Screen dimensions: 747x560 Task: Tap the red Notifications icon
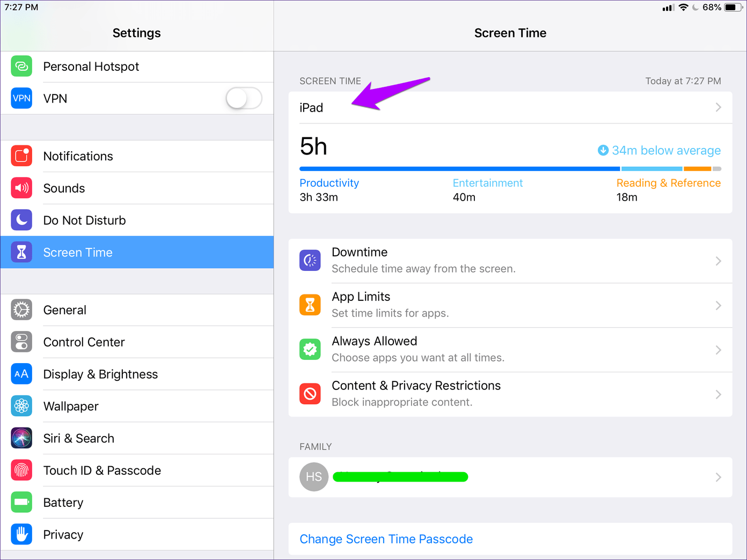point(21,156)
